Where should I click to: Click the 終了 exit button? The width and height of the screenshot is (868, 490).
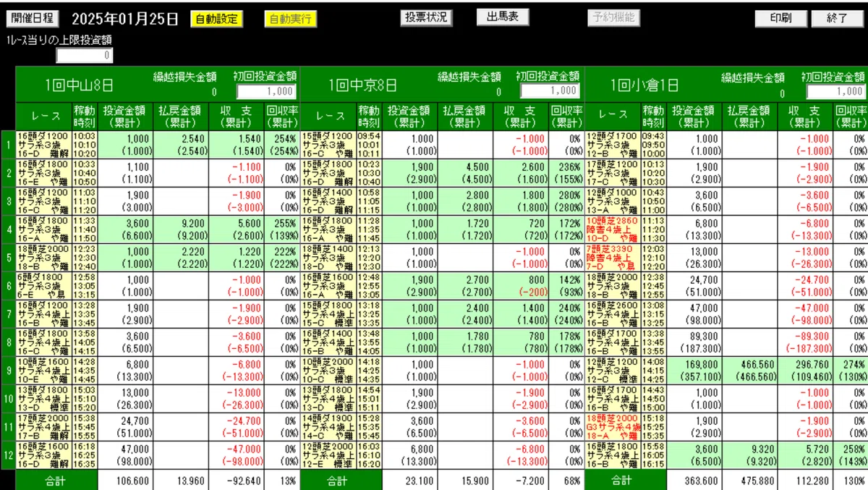pos(837,18)
